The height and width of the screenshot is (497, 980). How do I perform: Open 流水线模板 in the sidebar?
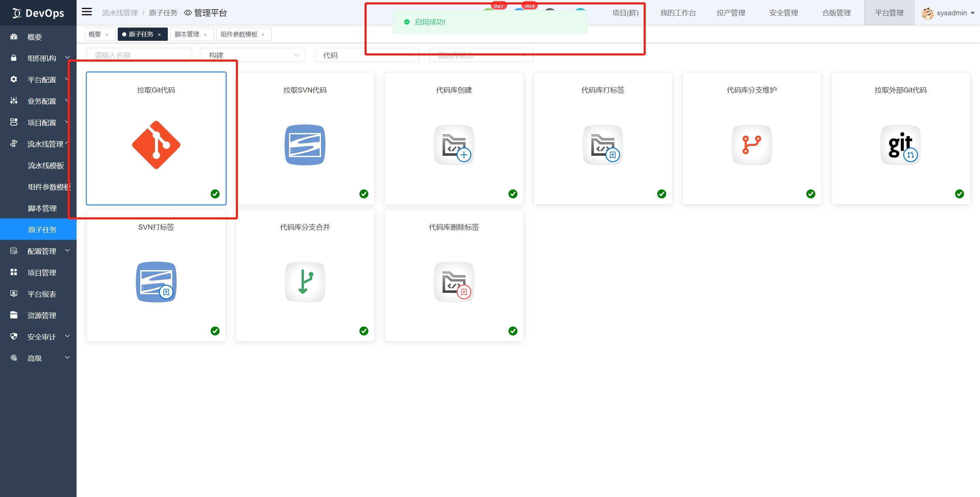coord(46,165)
